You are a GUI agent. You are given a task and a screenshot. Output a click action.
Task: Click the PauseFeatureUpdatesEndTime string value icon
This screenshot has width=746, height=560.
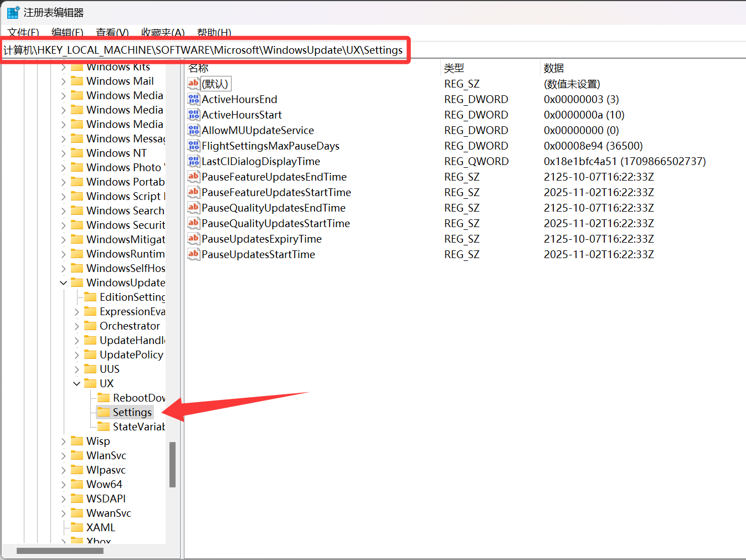tap(193, 177)
